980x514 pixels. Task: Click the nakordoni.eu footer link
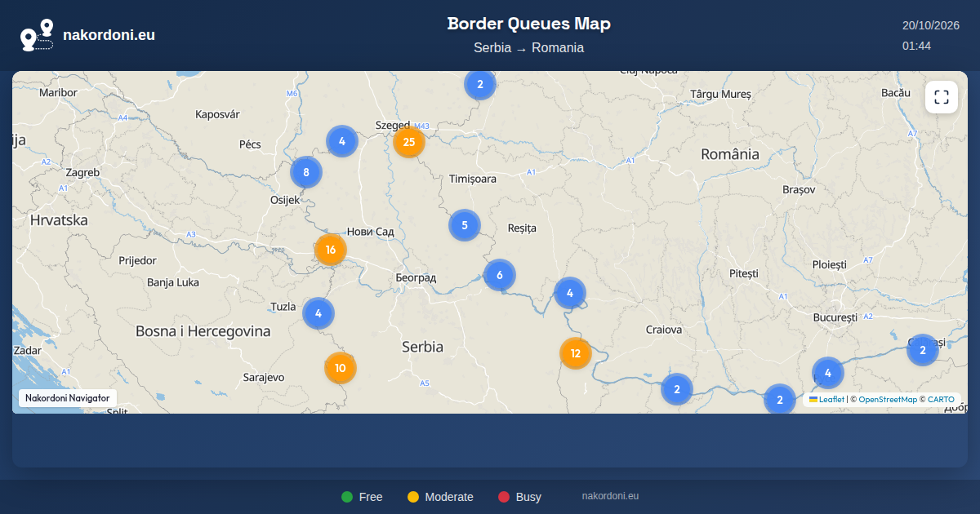(x=610, y=496)
